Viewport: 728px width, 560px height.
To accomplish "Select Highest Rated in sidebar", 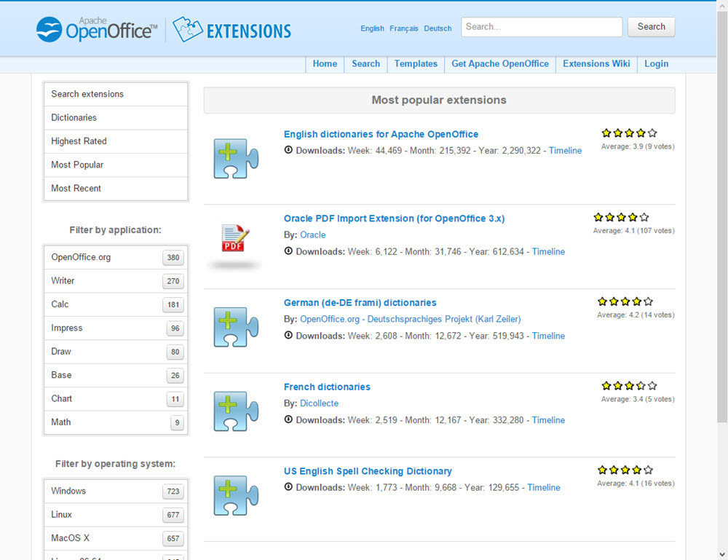I will coord(116,141).
